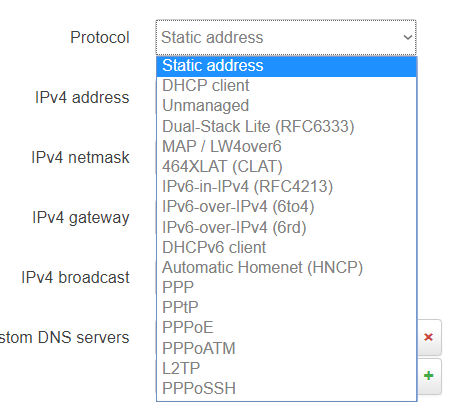Choose PPPoATM from dropdown list
Viewport: 475px width, 413px height.
point(286,348)
